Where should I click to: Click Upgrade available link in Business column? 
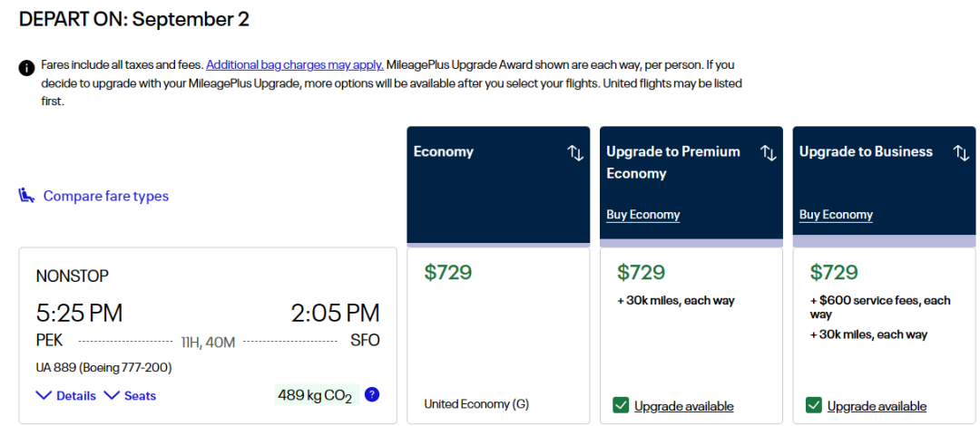click(877, 406)
